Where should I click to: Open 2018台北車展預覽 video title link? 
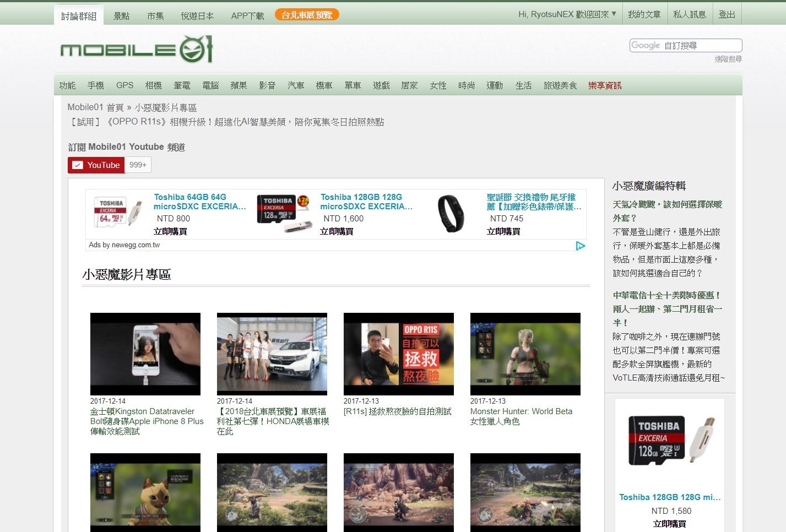[x=273, y=421]
